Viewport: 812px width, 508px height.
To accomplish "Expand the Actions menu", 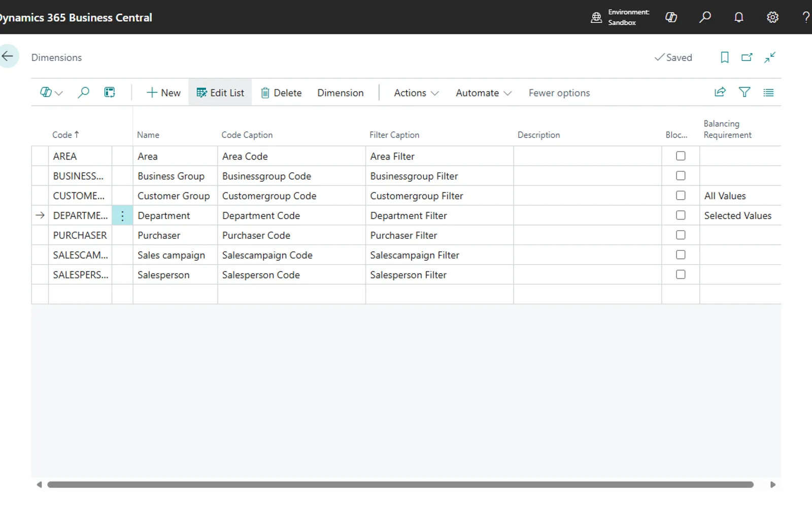I will pyautogui.click(x=416, y=93).
